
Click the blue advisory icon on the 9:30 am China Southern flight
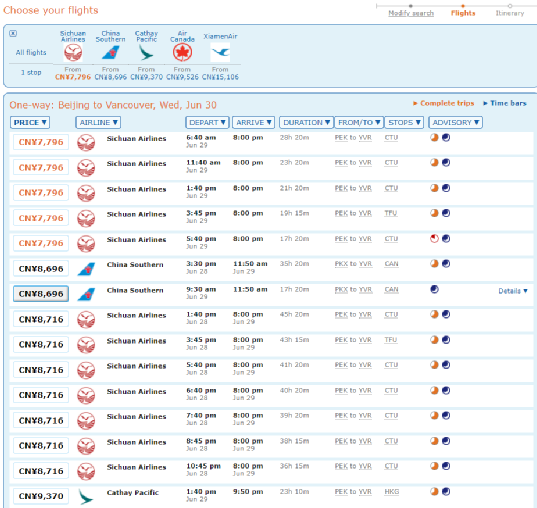click(x=434, y=289)
